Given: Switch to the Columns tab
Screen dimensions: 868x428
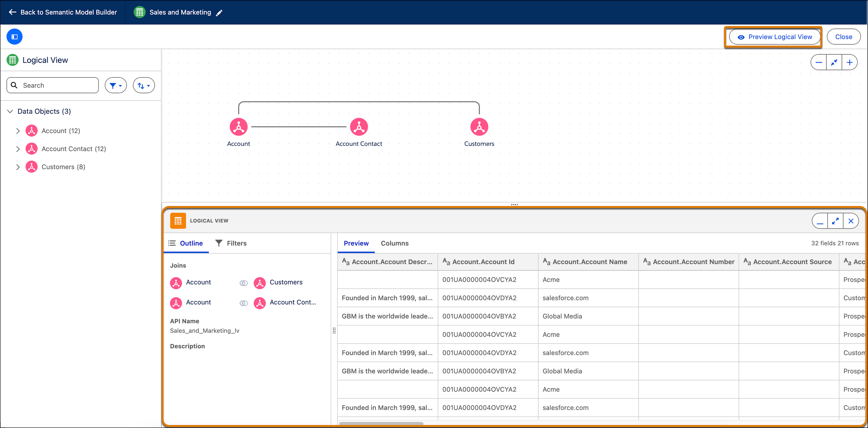Looking at the screenshot, I should point(395,243).
